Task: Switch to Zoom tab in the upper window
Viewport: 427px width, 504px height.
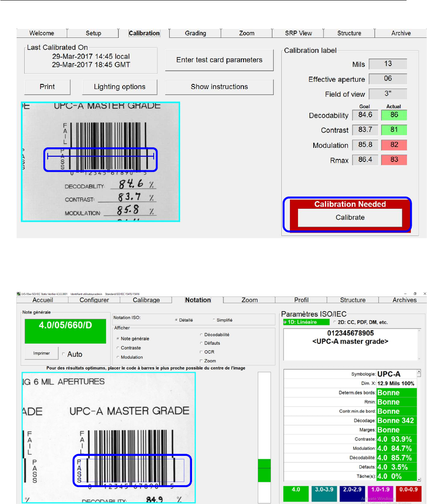Action: (247, 33)
